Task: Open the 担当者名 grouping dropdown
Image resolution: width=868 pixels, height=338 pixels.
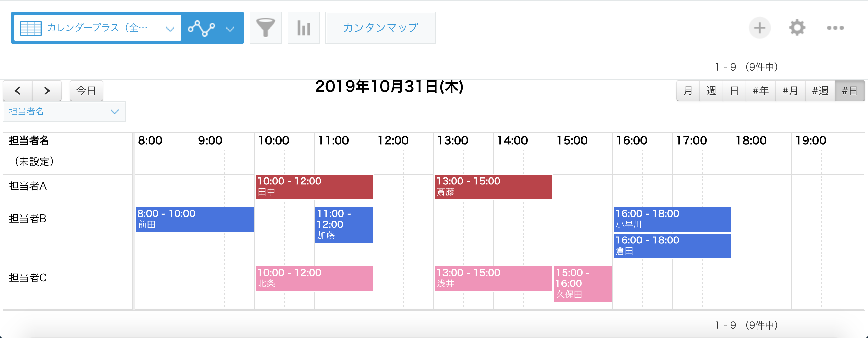Action: 64,112
